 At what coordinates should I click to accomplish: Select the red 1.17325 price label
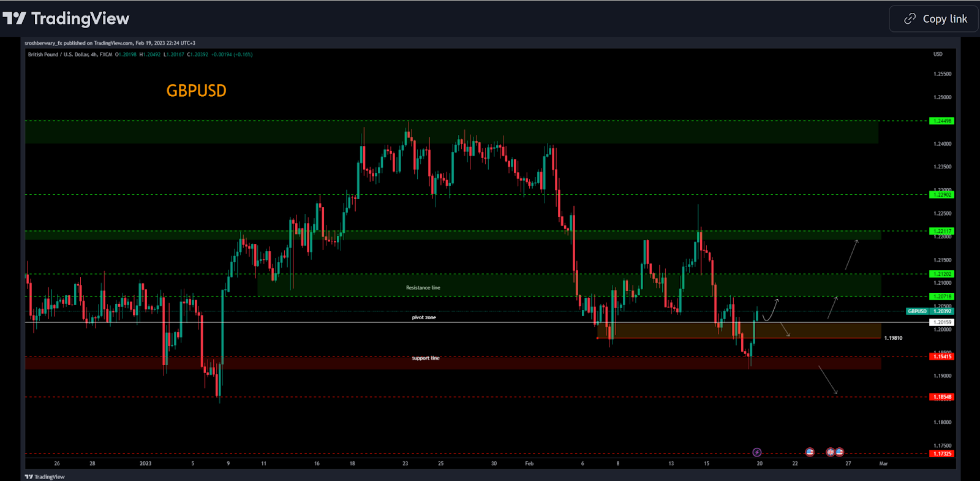941,454
